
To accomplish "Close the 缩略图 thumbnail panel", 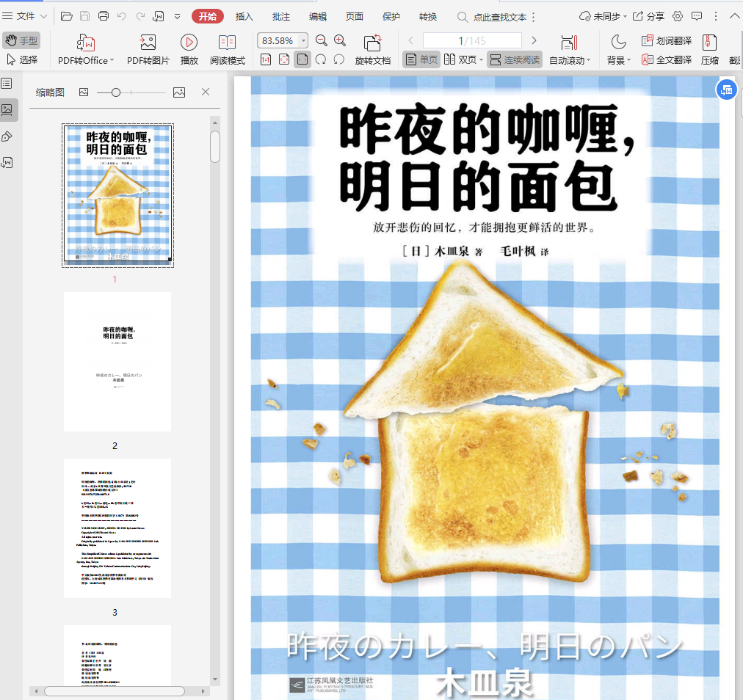I will tap(205, 92).
